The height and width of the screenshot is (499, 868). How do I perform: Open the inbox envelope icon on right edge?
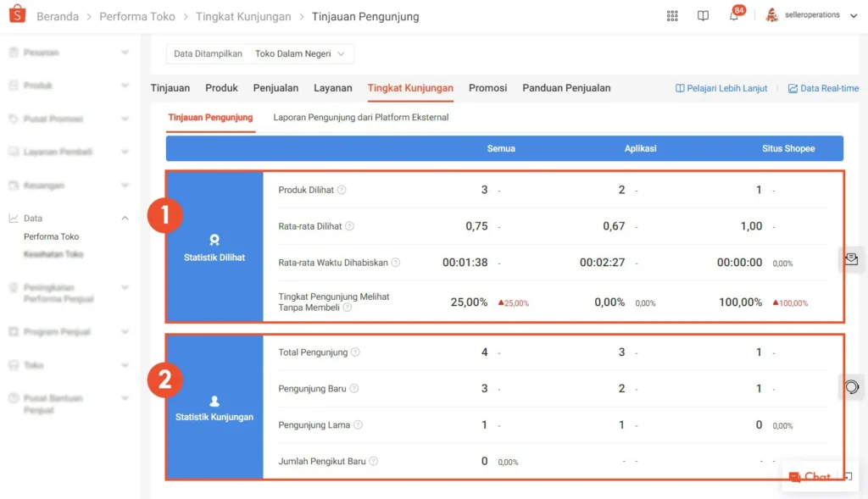pos(851,259)
